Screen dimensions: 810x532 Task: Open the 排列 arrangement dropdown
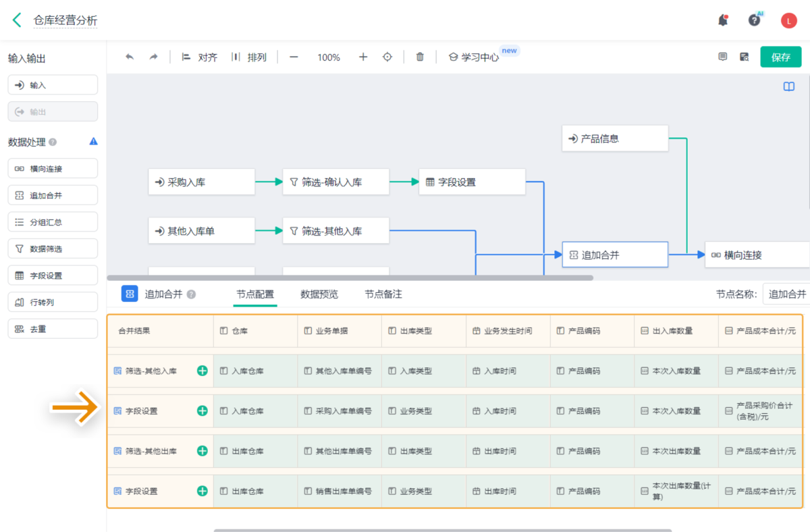(x=249, y=57)
